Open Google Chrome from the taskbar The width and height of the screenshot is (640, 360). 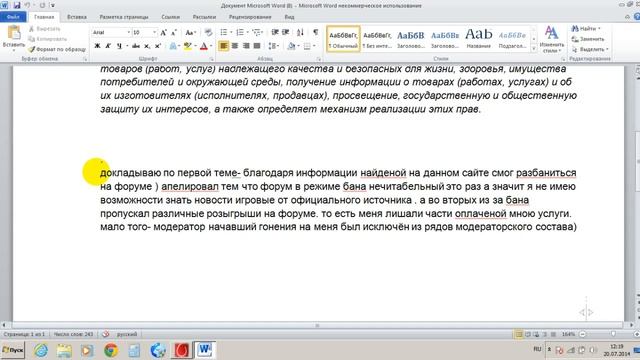[111, 350]
